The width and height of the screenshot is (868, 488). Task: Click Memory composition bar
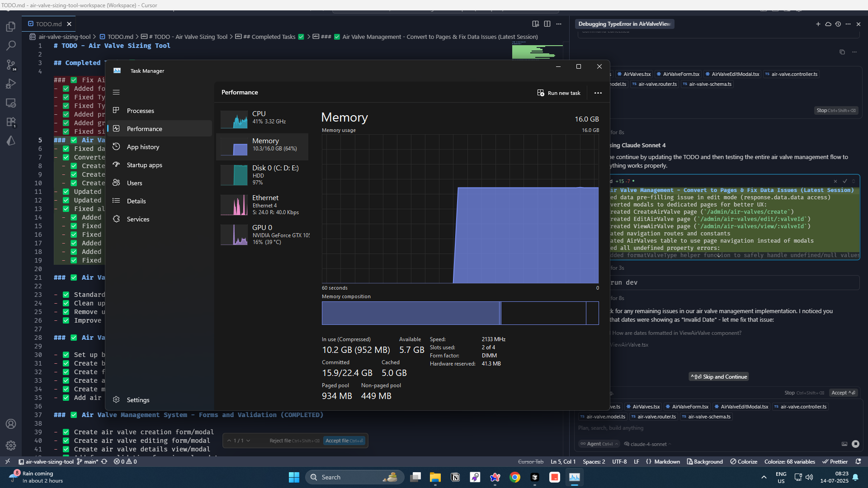pyautogui.click(x=460, y=313)
